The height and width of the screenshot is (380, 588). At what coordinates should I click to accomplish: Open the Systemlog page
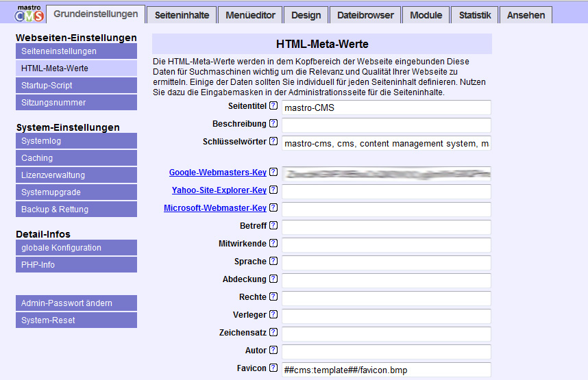pos(76,141)
